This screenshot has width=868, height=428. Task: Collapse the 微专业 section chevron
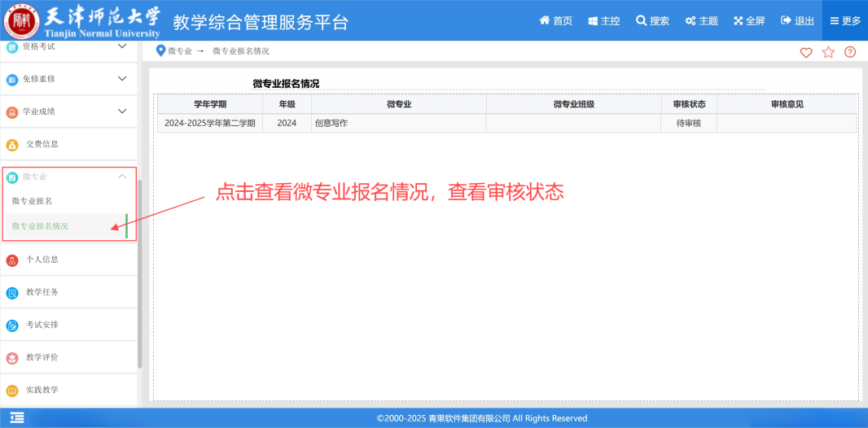click(122, 177)
